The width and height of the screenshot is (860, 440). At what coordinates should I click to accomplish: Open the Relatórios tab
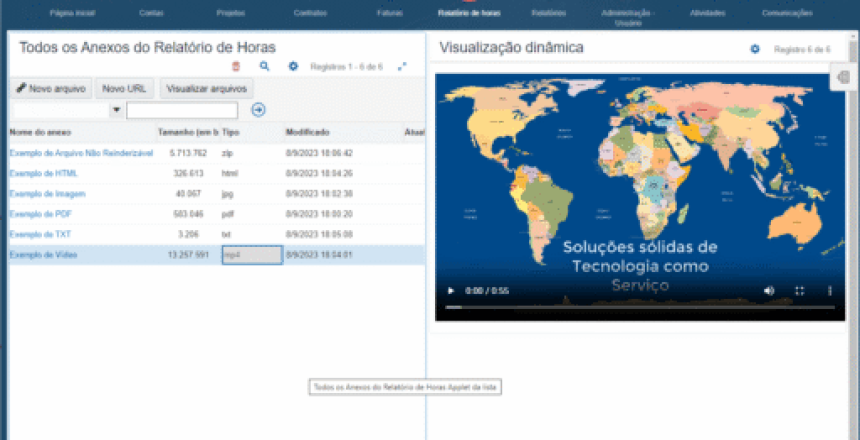click(x=548, y=13)
